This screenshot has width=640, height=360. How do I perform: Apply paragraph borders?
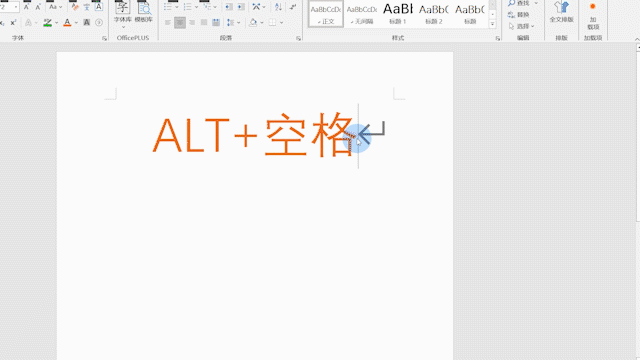pos(272,22)
